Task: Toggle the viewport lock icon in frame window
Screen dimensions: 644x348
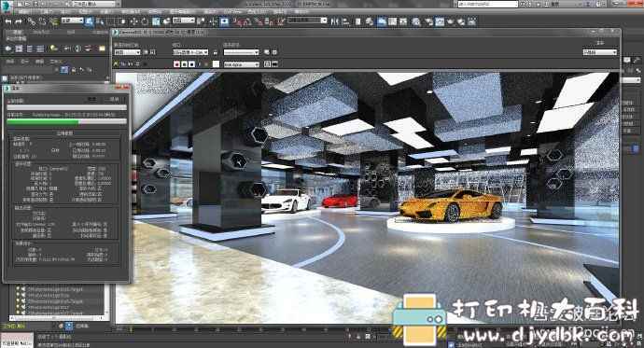Action: [x=216, y=52]
